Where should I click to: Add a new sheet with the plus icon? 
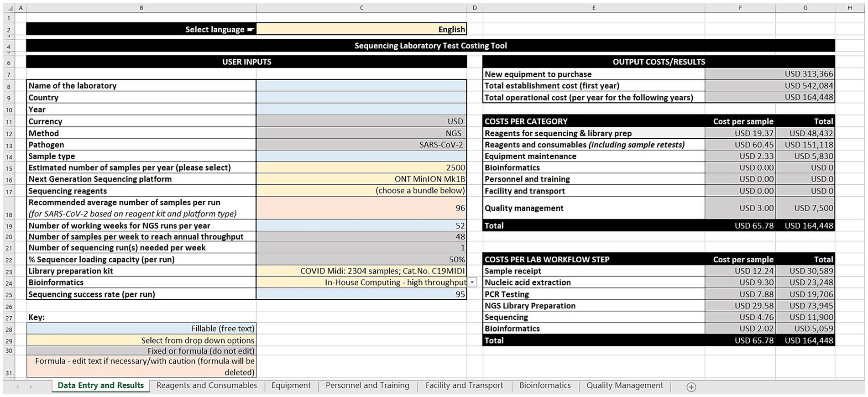tap(691, 387)
